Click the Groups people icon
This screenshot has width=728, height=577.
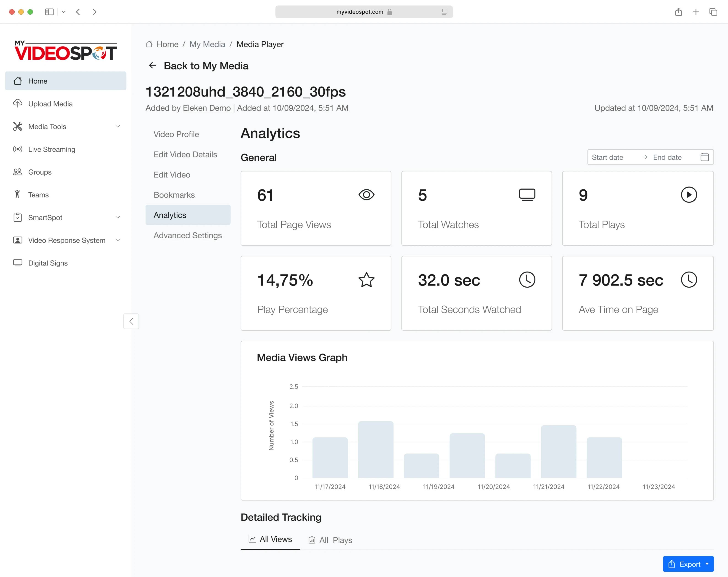coord(18,172)
